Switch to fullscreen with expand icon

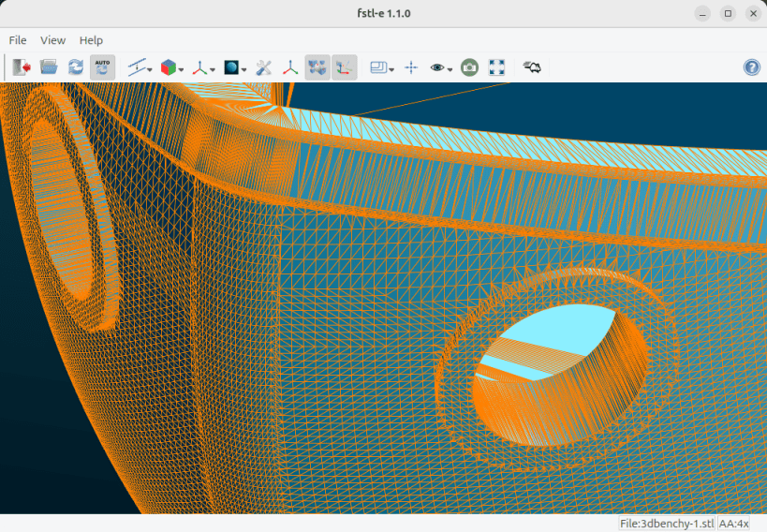(x=497, y=67)
